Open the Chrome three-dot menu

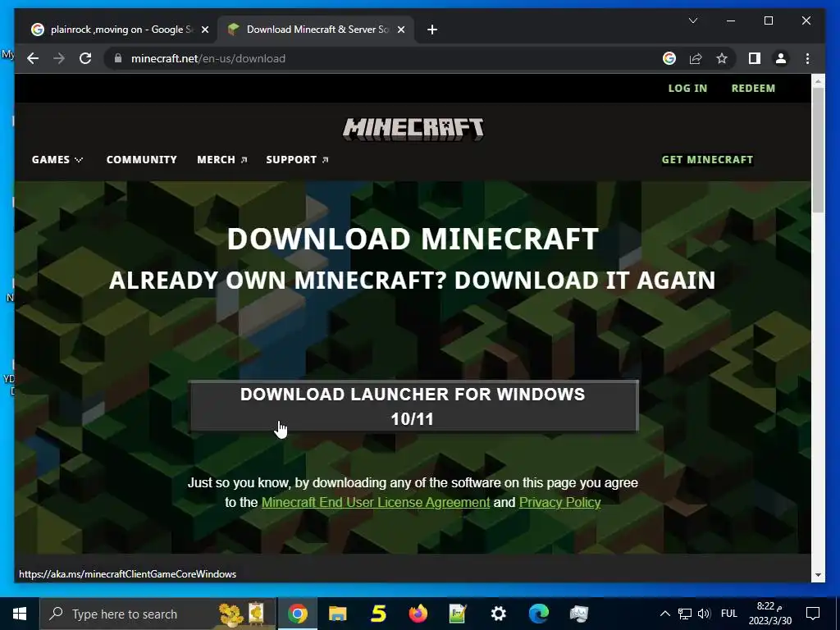click(807, 58)
